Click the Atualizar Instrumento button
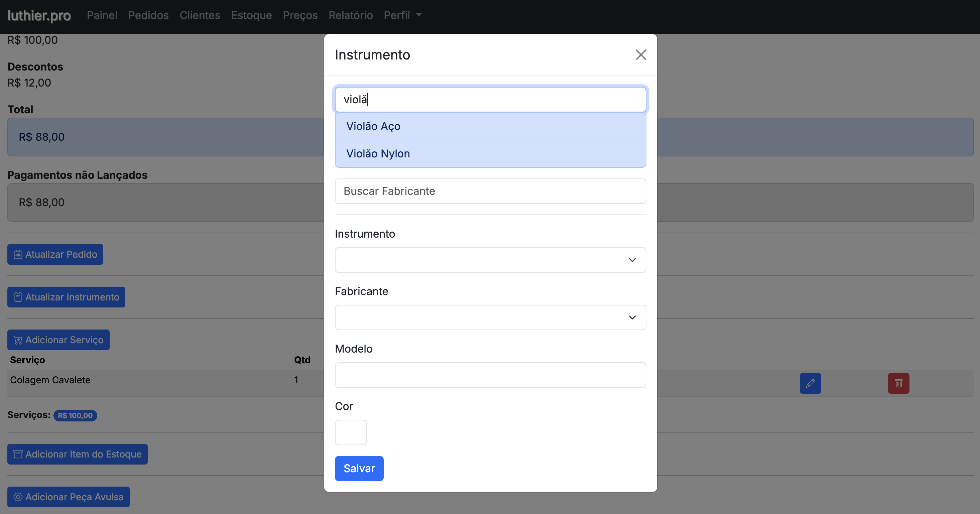This screenshot has height=514, width=980. click(x=66, y=297)
